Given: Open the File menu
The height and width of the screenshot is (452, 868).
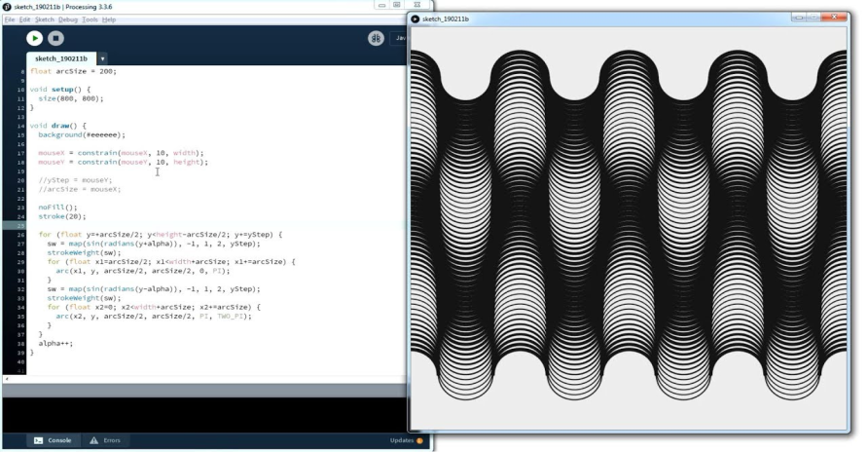Looking at the screenshot, I should [10, 19].
